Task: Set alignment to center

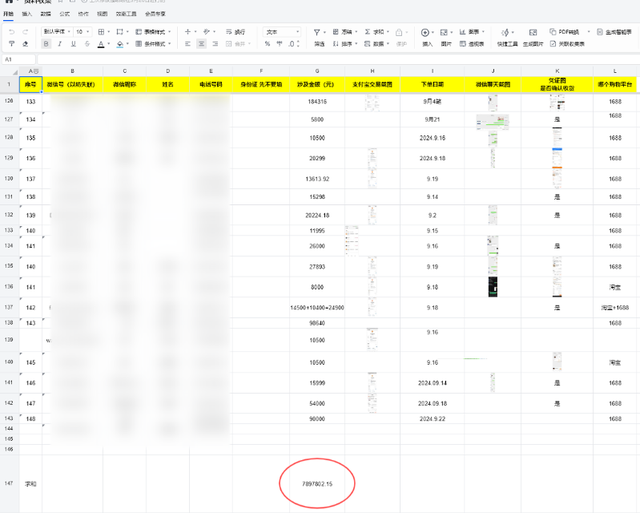Action: coord(201,44)
